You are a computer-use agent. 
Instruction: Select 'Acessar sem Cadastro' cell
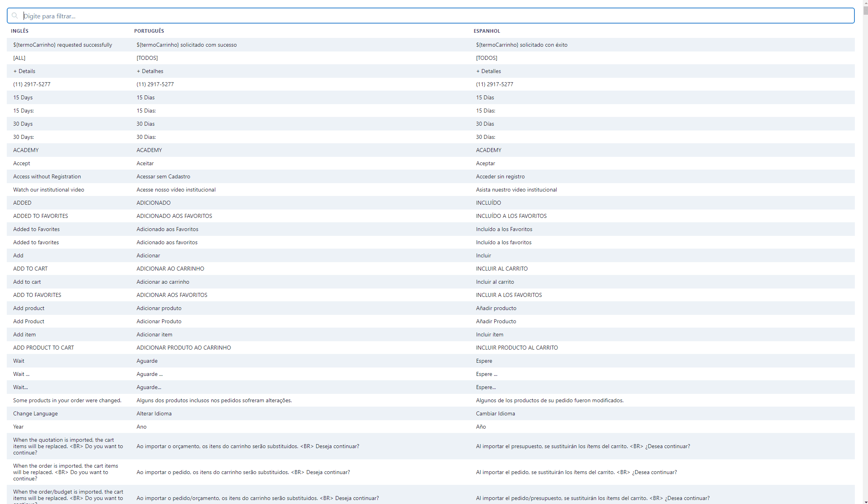(163, 176)
